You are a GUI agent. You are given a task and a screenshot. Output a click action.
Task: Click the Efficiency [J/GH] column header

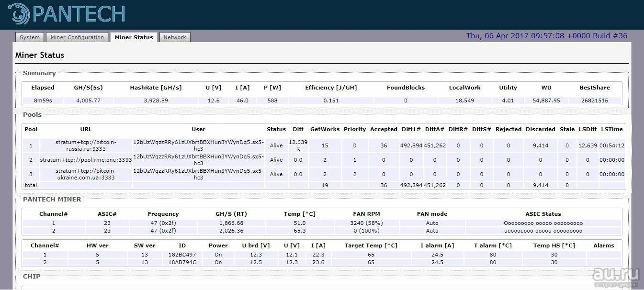[x=331, y=88]
